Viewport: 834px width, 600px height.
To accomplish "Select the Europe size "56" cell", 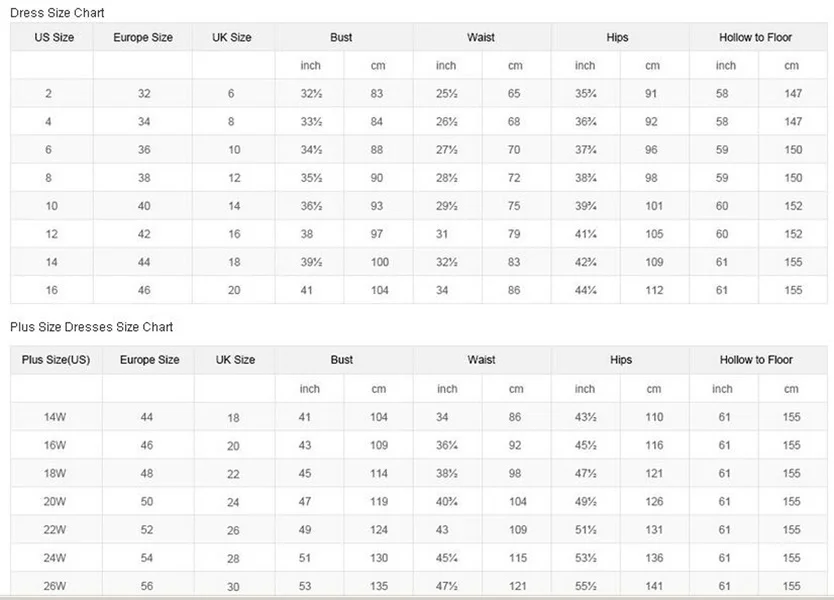I will click(x=147, y=586).
